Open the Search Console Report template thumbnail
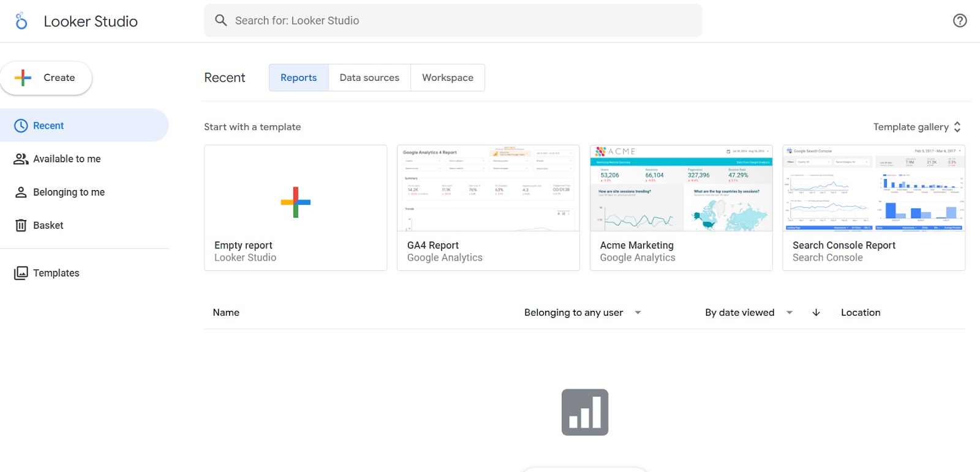Viewport: 980px width, 472px height. coord(874,188)
